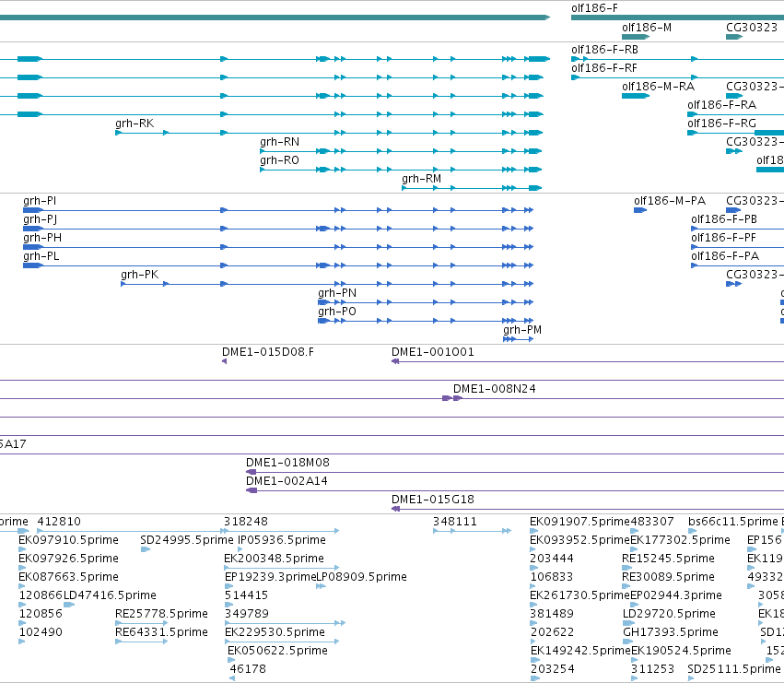Select the grh-PJ protein label
784x683 pixels.
coord(40,219)
